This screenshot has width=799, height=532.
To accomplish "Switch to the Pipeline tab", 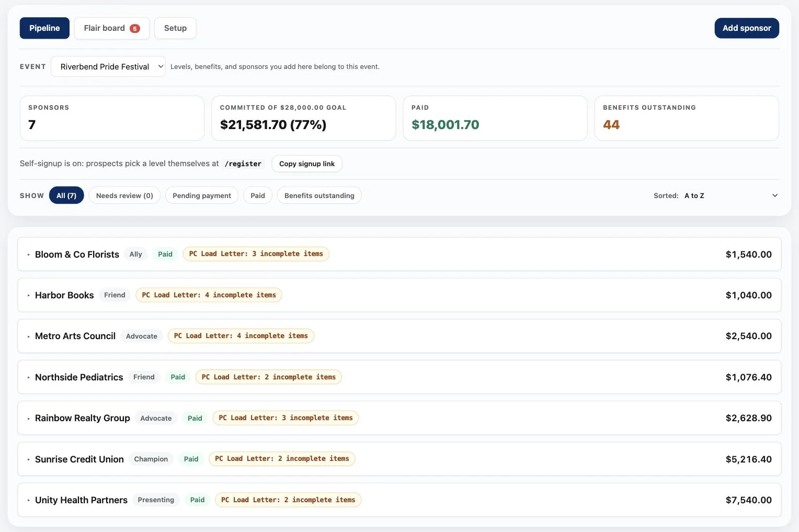I will pos(44,28).
